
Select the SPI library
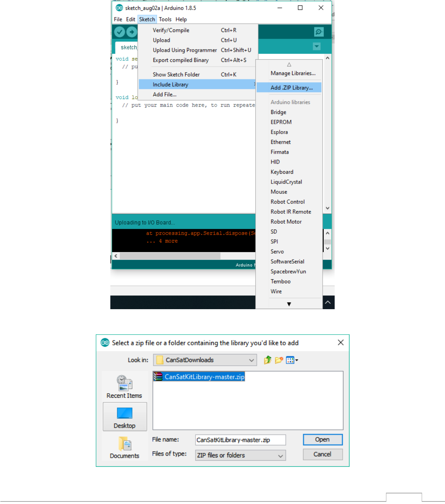(289, 241)
